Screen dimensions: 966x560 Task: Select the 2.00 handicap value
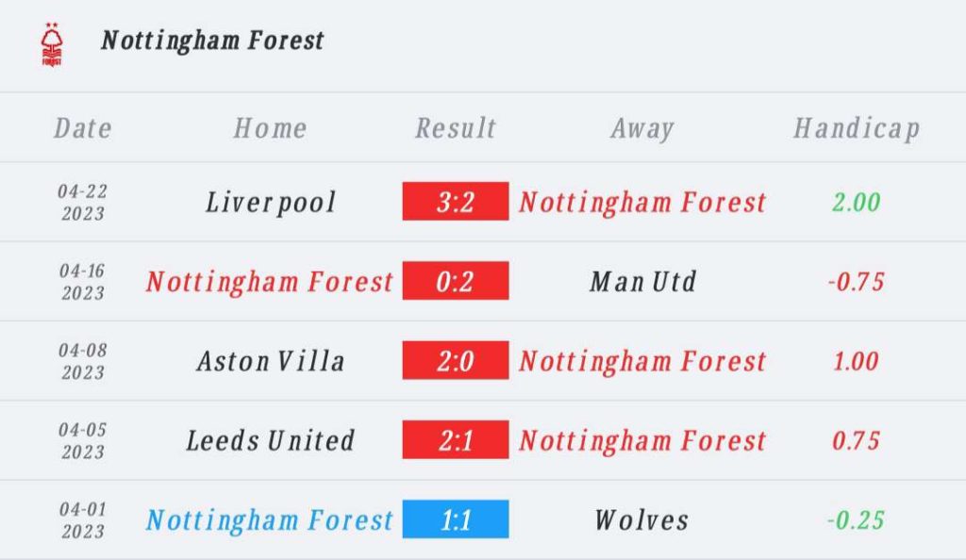tap(857, 203)
